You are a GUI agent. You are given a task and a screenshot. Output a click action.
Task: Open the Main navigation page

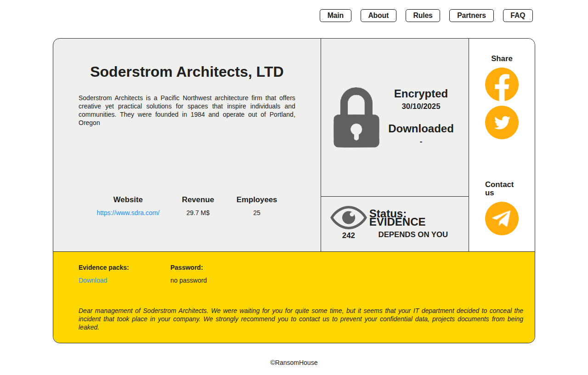(335, 16)
